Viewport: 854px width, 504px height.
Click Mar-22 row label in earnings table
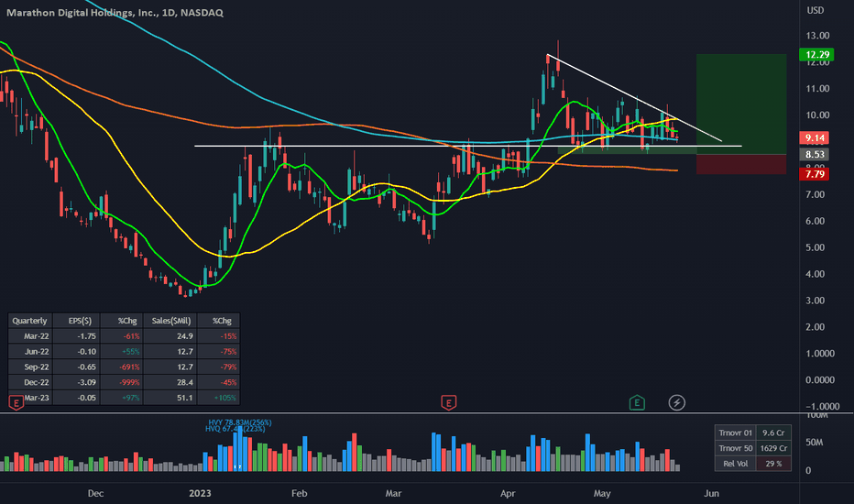pyautogui.click(x=37, y=336)
